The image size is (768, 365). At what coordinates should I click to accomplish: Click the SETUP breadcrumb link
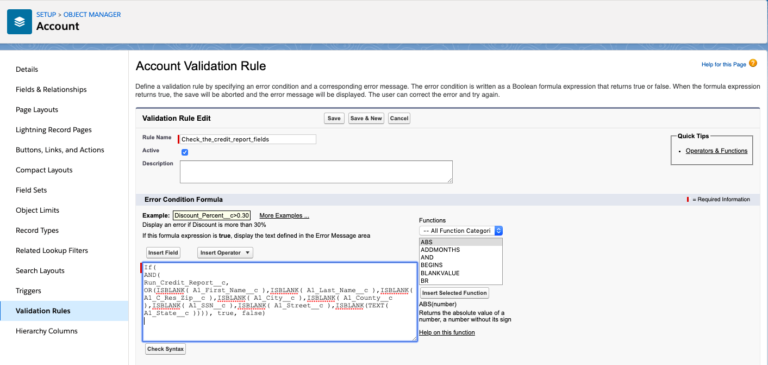point(46,15)
